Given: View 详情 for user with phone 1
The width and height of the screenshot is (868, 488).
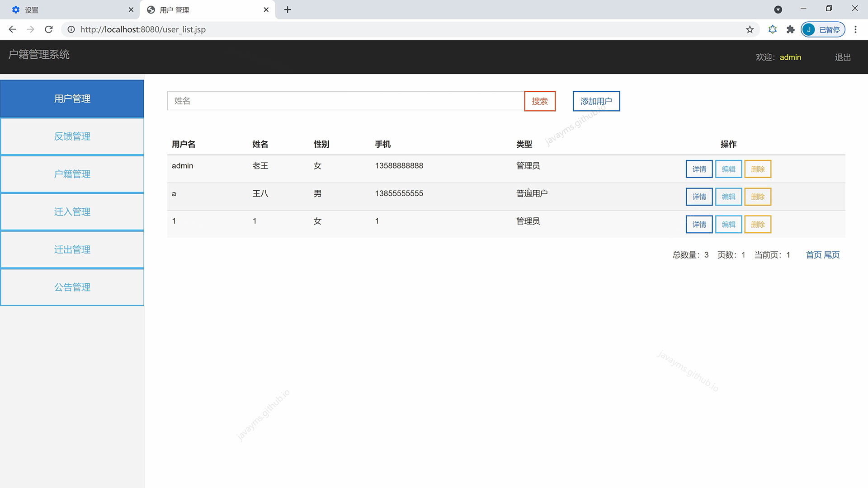Looking at the screenshot, I should (699, 224).
